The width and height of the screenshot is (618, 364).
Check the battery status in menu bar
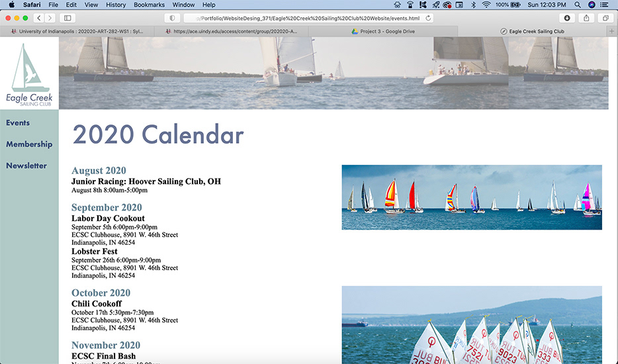[x=508, y=5]
